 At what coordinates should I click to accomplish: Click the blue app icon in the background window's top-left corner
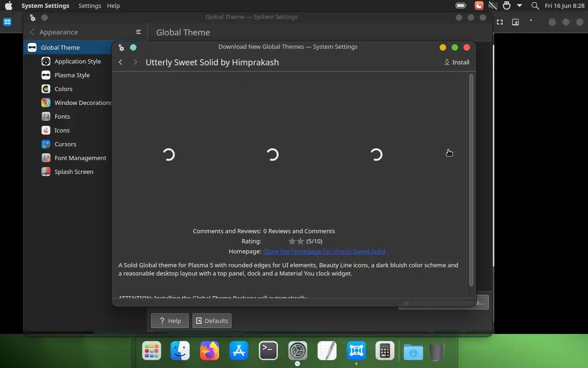click(7, 22)
